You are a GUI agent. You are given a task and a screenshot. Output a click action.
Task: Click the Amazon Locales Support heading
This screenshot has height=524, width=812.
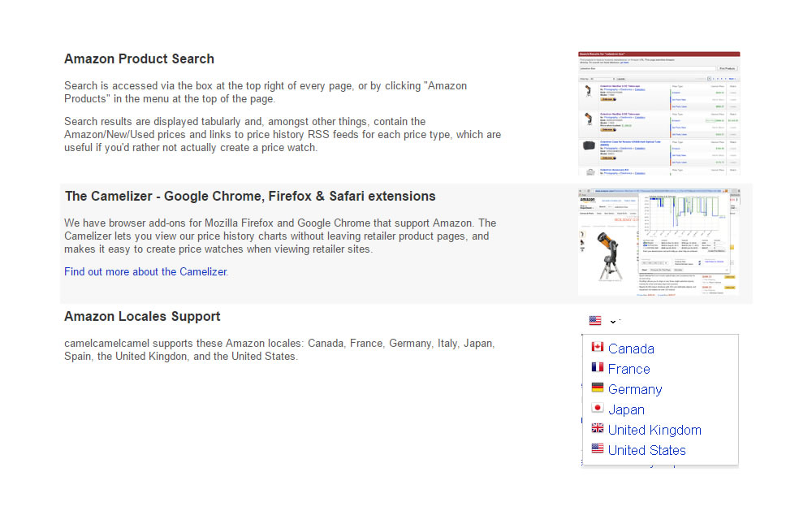click(x=142, y=317)
